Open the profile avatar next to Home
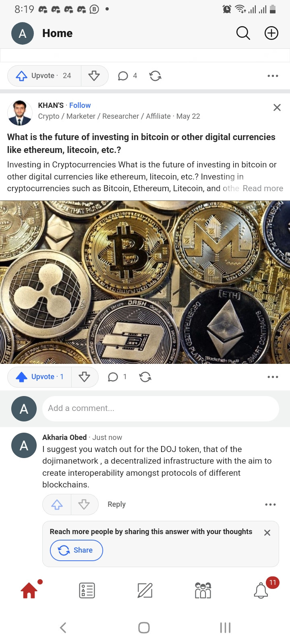Viewport: 290px width, 644px height. coord(23,33)
